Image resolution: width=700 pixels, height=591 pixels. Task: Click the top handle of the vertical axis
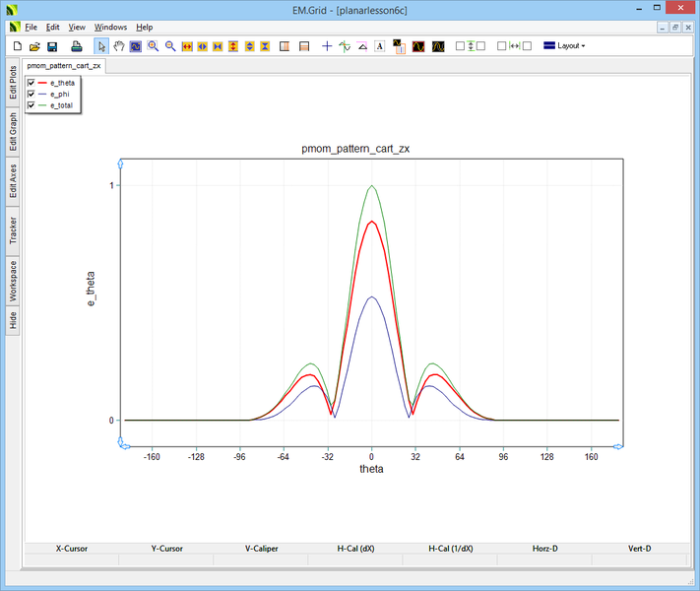(x=120, y=162)
